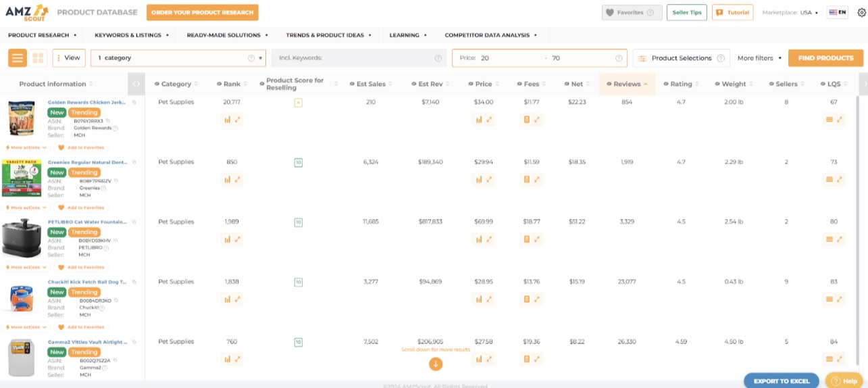The image size is (868, 388).
Task: Open Tutorial button
Action: [733, 12]
